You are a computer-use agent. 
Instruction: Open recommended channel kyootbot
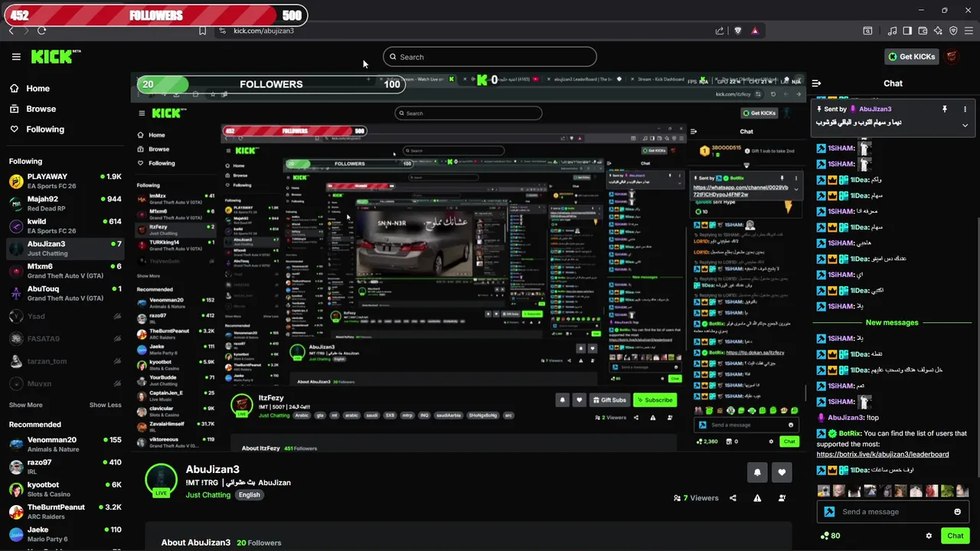coord(65,489)
